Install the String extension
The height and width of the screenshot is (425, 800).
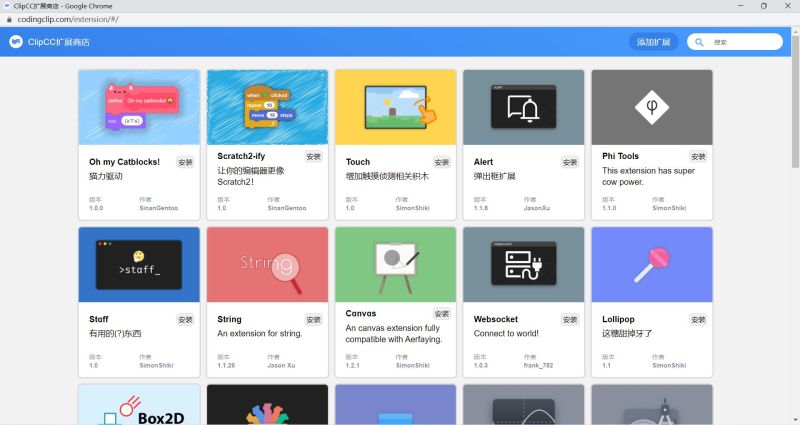point(314,319)
